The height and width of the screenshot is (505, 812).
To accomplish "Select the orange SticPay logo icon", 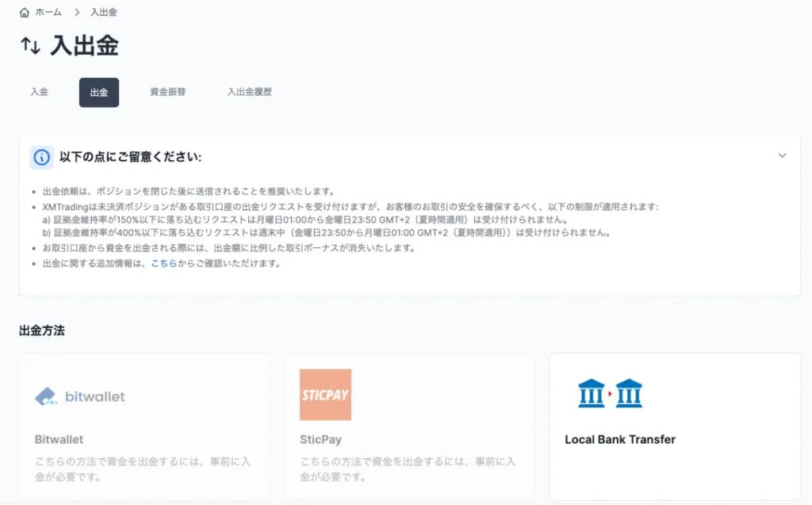I will pyautogui.click(x=324, y=394).
